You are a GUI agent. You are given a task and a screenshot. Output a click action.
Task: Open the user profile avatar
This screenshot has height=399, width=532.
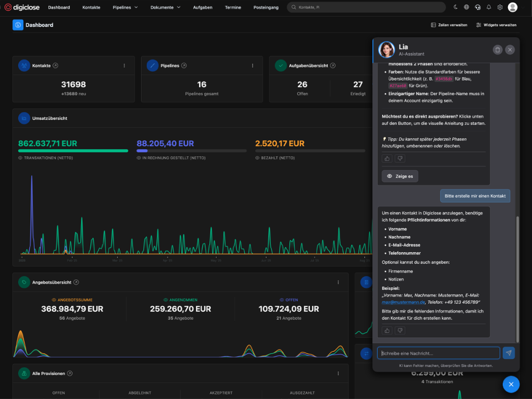click(512, 7)
